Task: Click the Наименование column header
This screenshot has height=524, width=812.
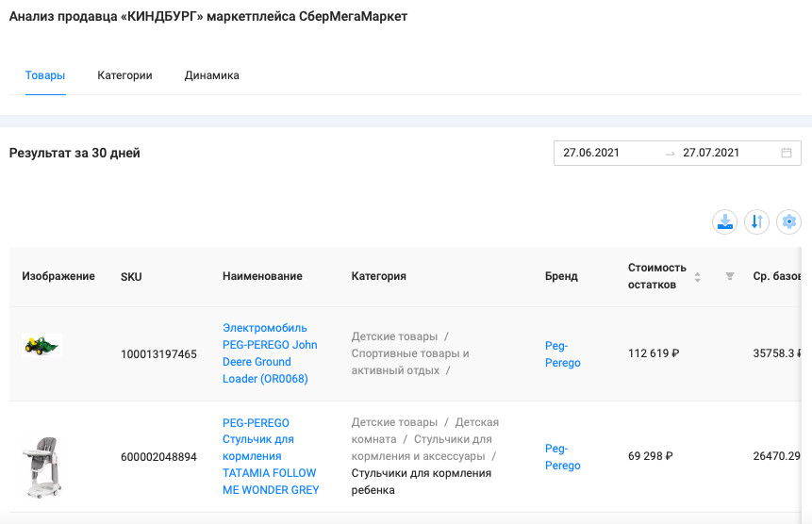Action: coord(262,276)
